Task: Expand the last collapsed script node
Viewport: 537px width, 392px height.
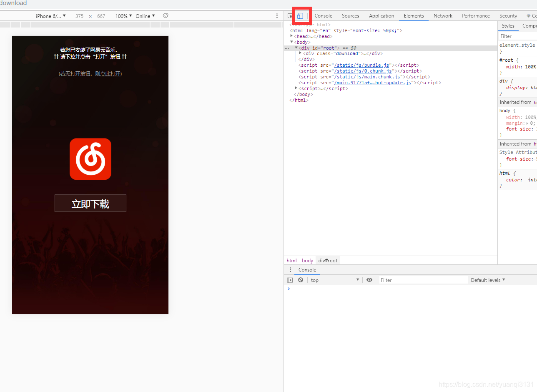Action: pos(296,88)
